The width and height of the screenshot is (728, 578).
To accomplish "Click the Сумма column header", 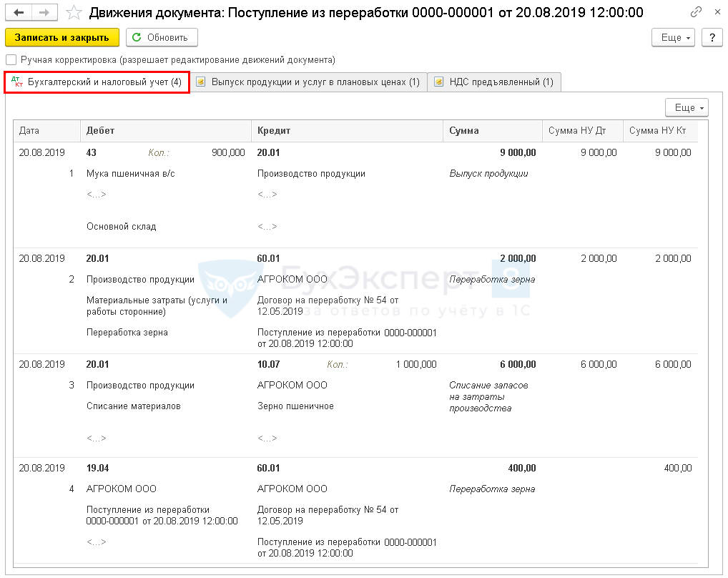I will point(492,131).
